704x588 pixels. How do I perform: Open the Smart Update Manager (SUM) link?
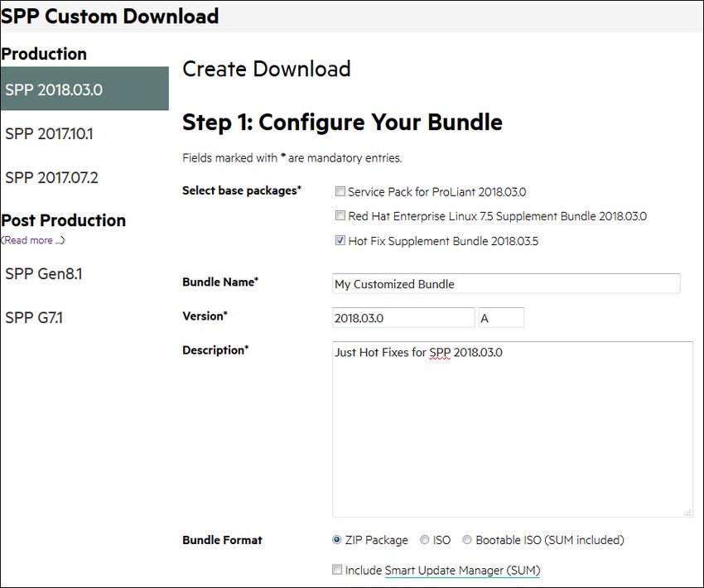(x=462, y=571)
